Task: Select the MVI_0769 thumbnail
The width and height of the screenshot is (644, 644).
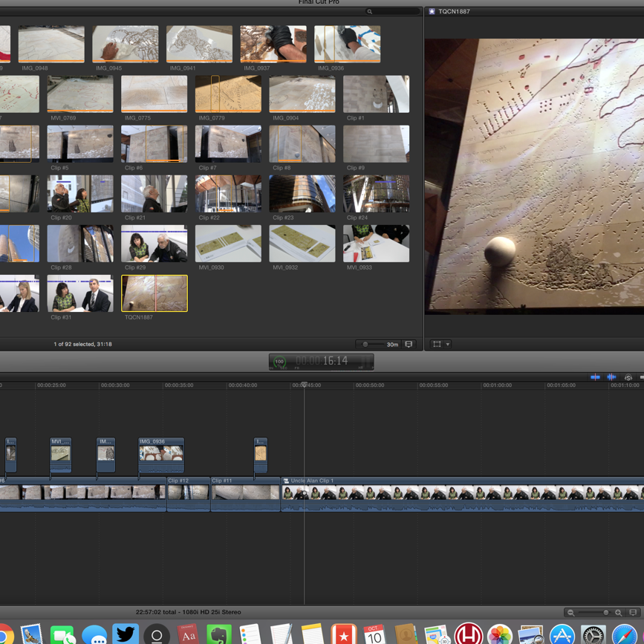Action: click(80, 94)
